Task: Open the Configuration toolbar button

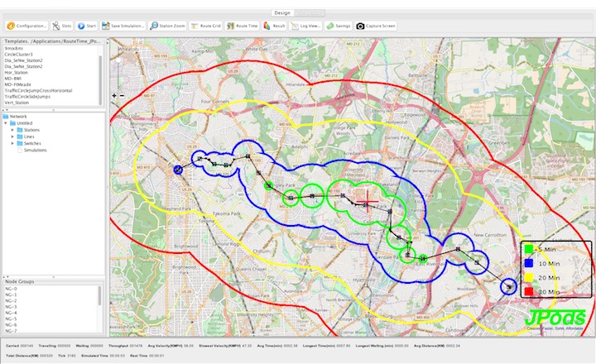Action: (x=26, y=26)
